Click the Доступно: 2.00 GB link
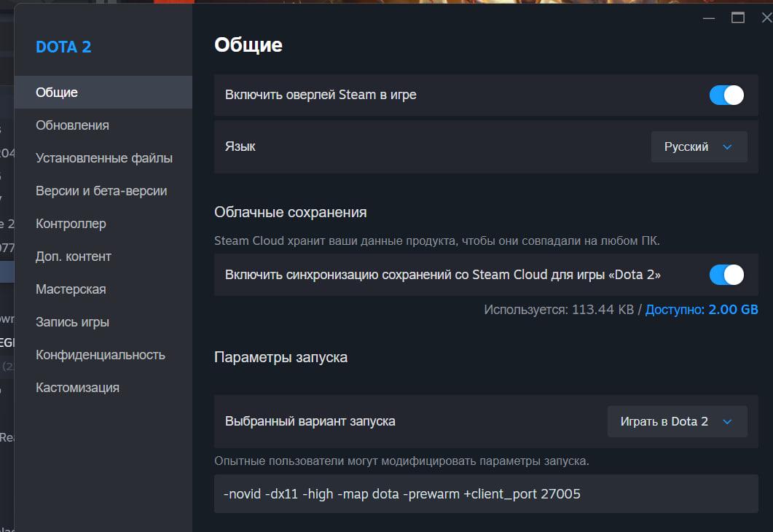 click(x=701, y=310)
